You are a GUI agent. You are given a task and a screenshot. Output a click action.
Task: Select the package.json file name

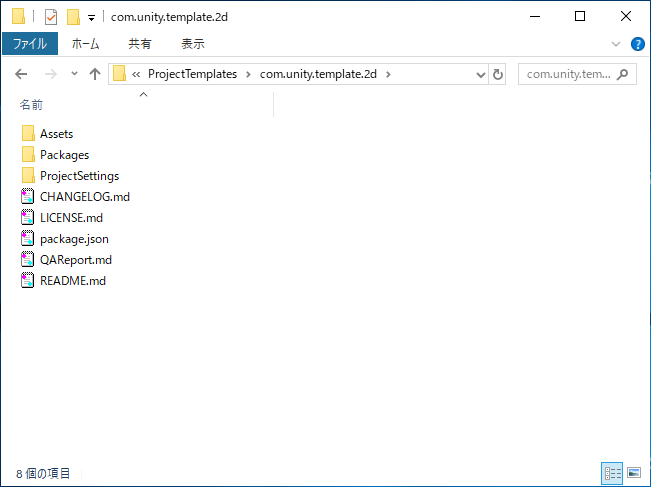74,239
